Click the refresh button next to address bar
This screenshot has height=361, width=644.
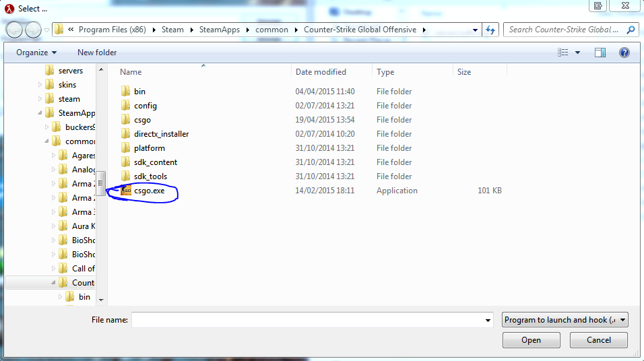[x=490, y=30]
